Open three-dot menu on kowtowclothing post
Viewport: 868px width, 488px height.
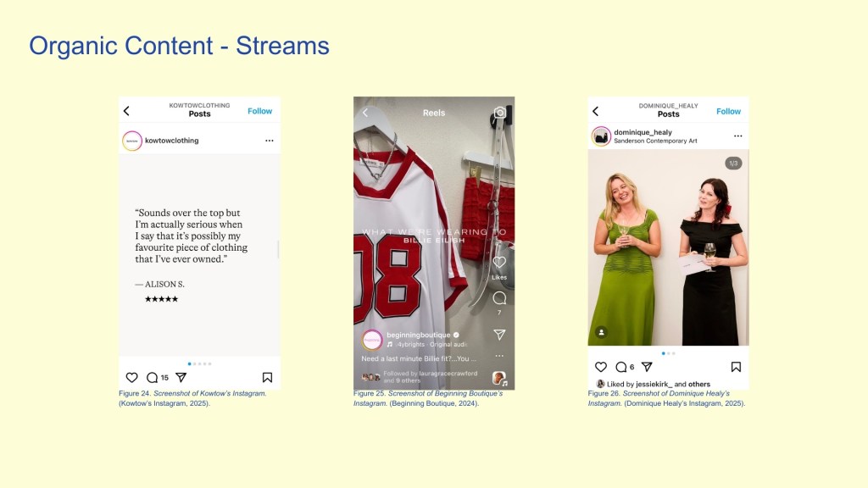(270, 141)
